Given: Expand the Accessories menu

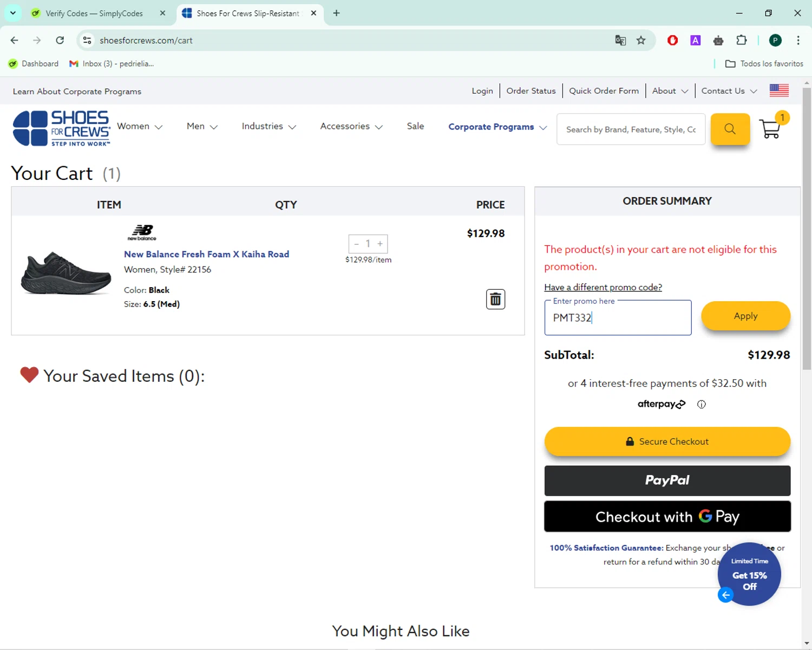Looking at the screenshot, I should coord(351,126).
